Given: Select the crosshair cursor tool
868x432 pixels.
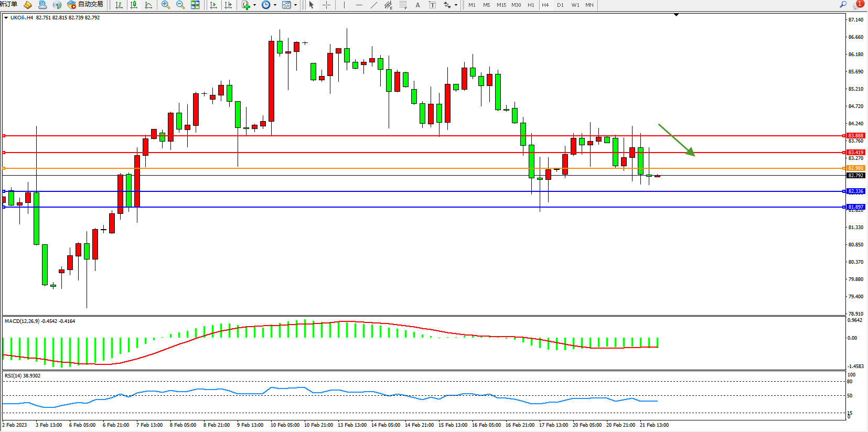Looking at the screenshot, I should point(326,5).
